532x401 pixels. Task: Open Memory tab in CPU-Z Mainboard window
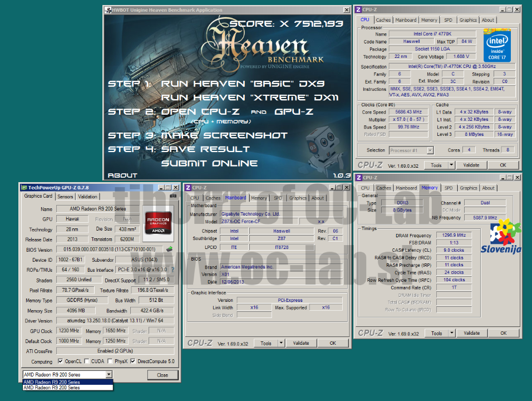tap(259, 198)
